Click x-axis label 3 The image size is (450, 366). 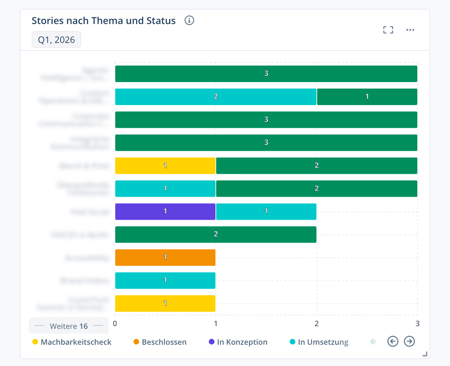click(x=417, y=323)
